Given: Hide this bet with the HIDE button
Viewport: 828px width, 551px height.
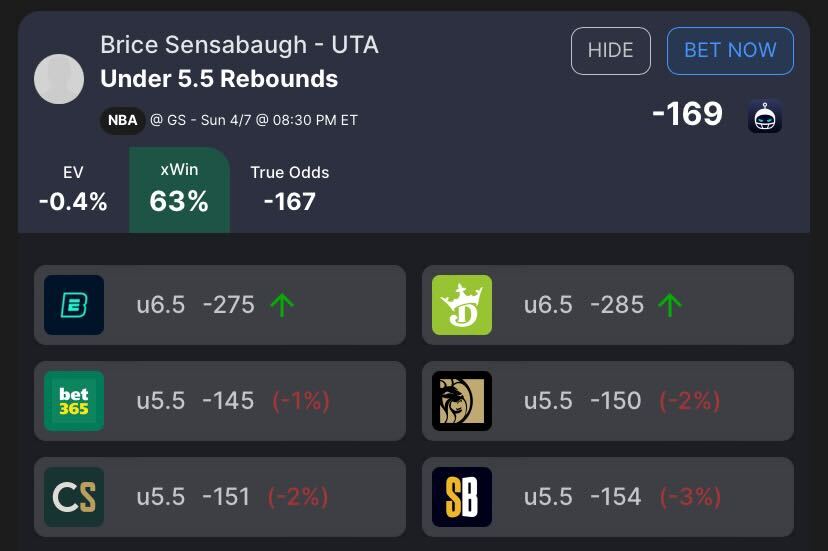Looking at the screenshot, I should click(x=610, y=51).
